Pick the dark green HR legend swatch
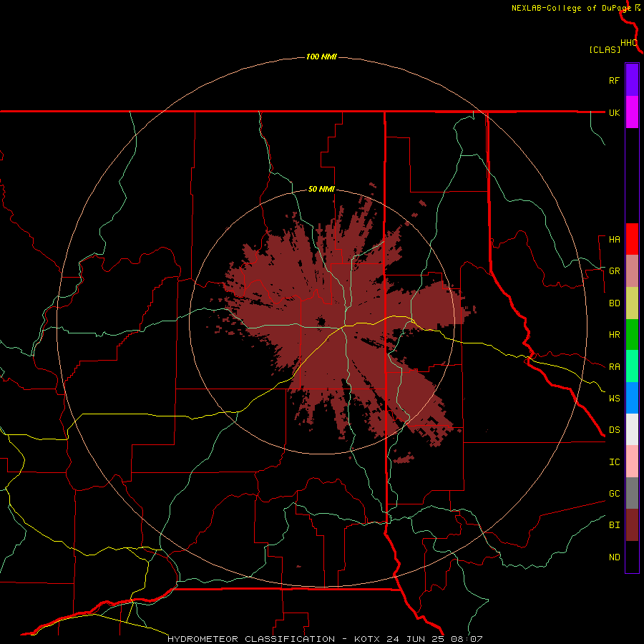Viewport: 644px width, 644px height. pyautogui.click(x=632, y=335)
